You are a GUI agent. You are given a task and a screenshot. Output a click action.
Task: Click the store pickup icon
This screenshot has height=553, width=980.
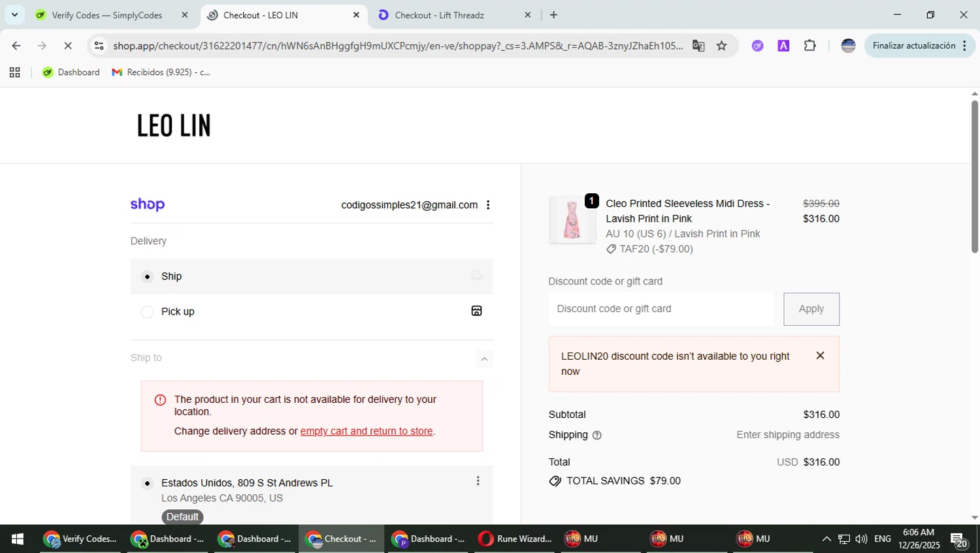(x=477, y=311)
